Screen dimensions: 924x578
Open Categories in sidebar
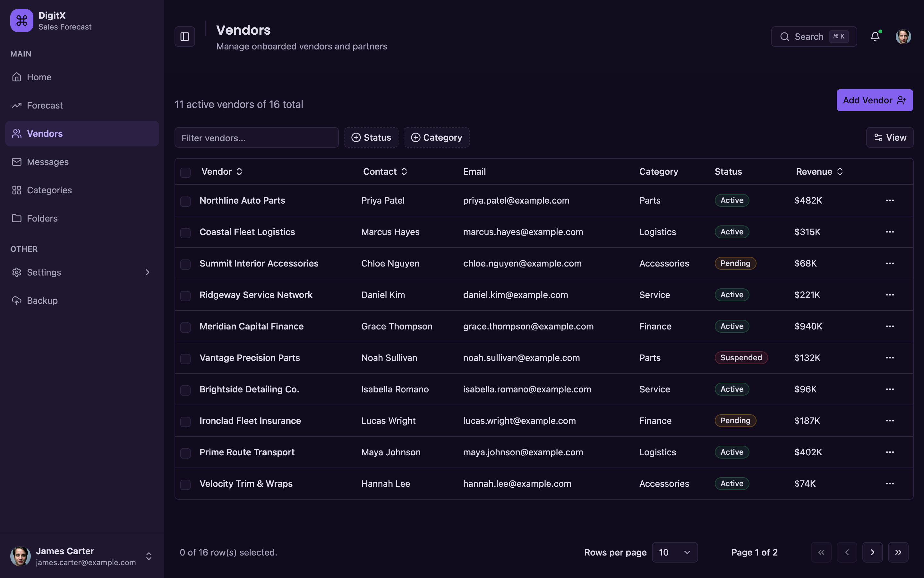(82, 190)
